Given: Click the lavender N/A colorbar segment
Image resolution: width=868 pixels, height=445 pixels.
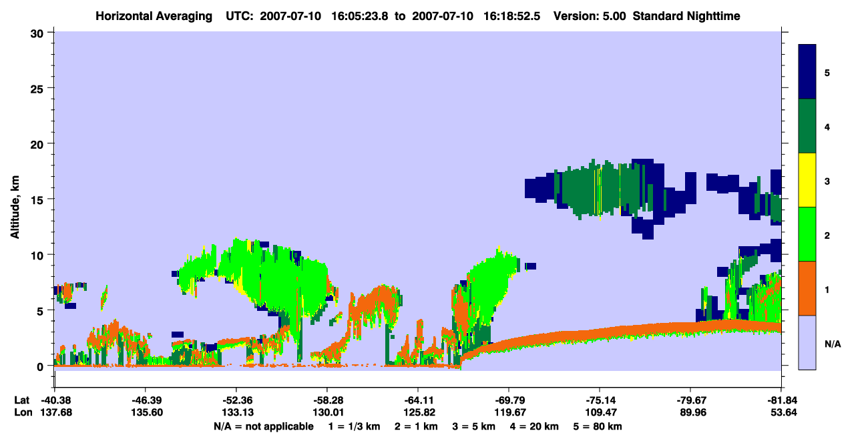Looking at the screenshot, I should [x=807, y=342].
